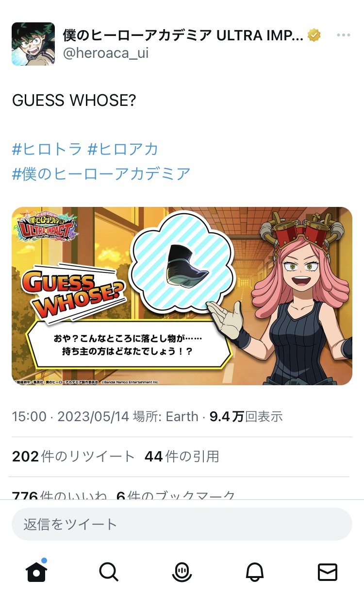View the 202 retweets list
Screen dimensions: 364x596
73,457
